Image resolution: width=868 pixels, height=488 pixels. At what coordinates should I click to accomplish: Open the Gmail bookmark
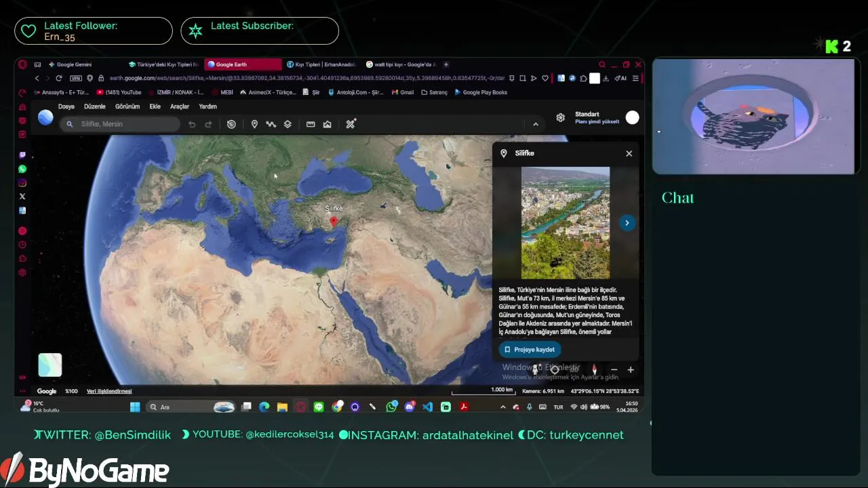tap(403, 92)
